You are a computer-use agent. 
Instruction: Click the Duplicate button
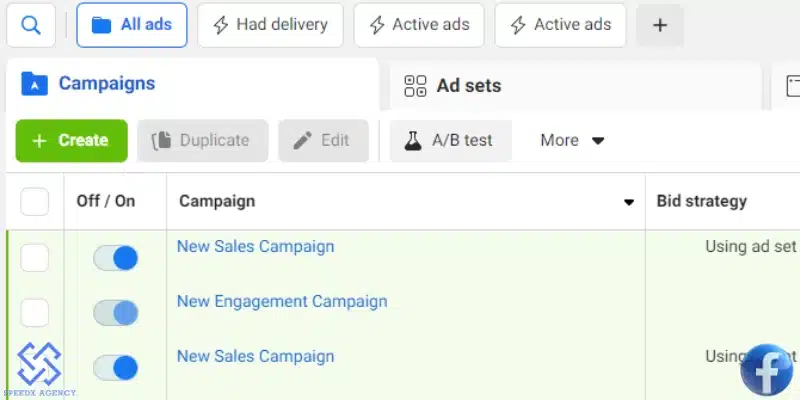coord(202,141)
